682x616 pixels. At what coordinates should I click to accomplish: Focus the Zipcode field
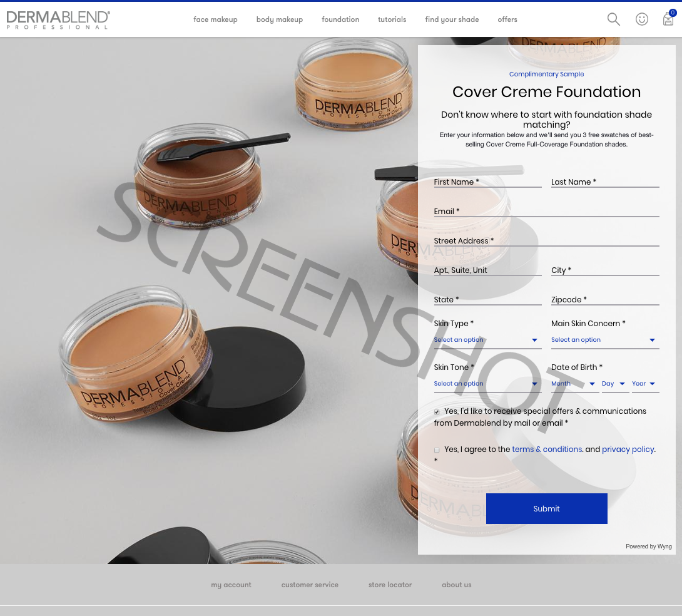605,300
